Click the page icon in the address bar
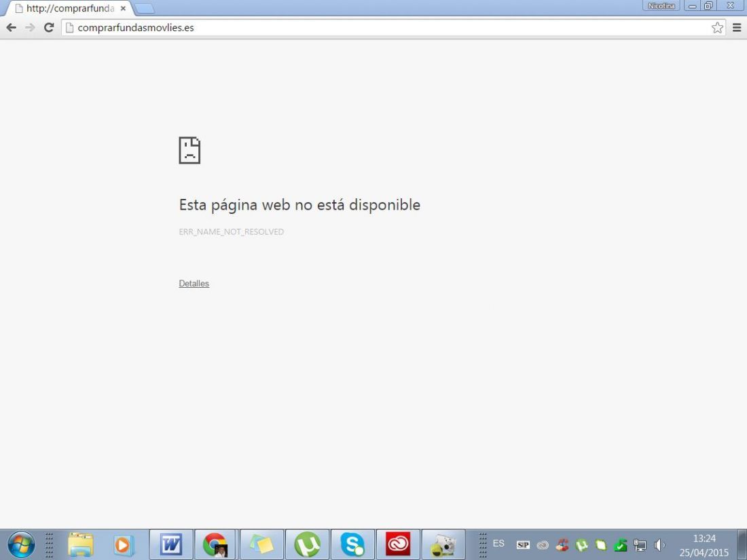This screenshot has width=747, height=560. point(69,28)
